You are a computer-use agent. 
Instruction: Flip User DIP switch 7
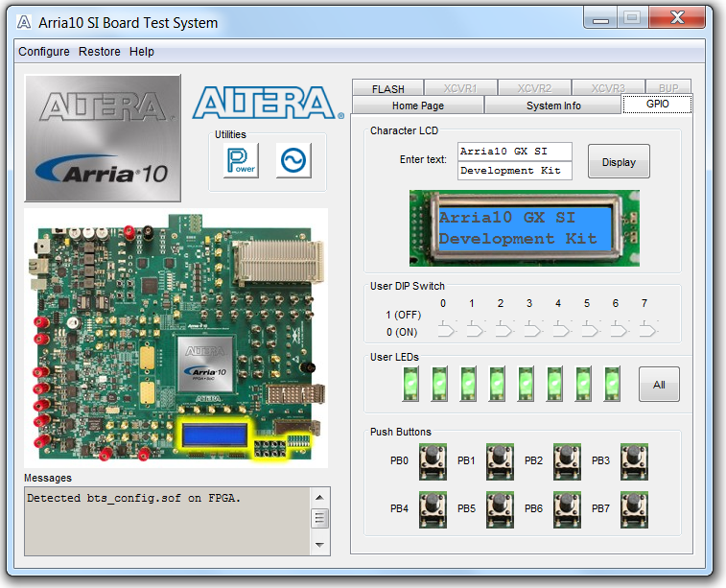coord(647,330)
